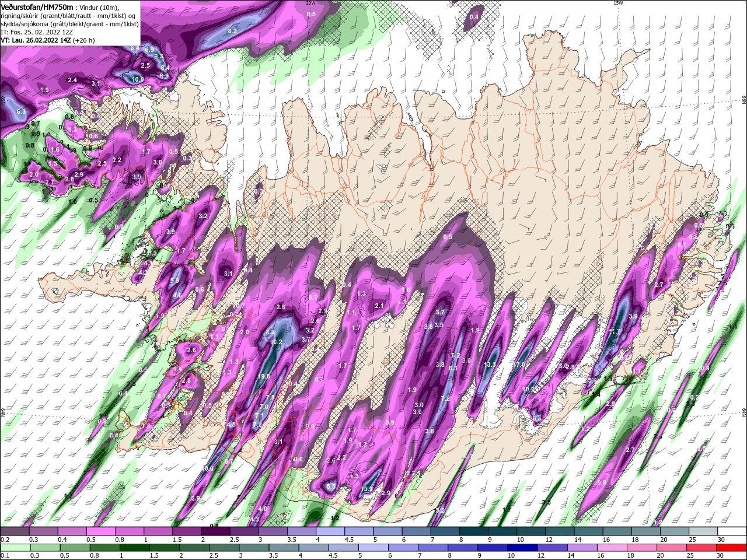The width and height of the screenshot is (747, 560).
Task: Click the 15.9 value near the south coast
Action: [x=366, y=489]
